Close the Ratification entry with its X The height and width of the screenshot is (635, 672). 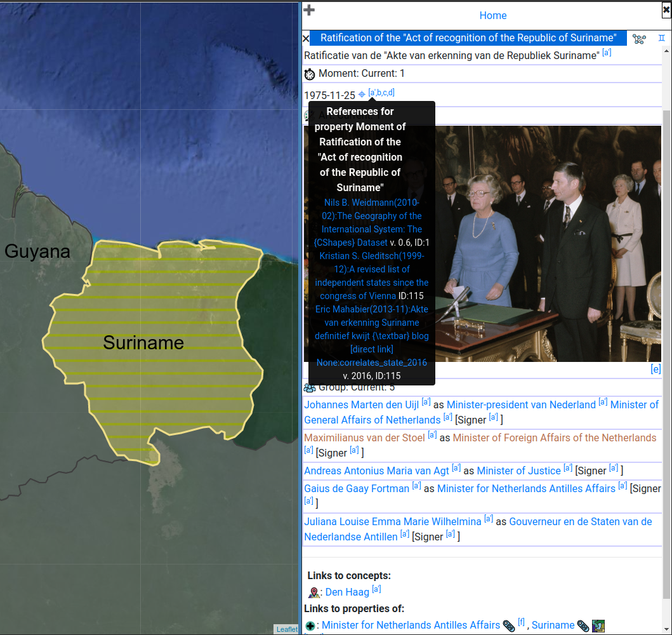pos(306,39)
